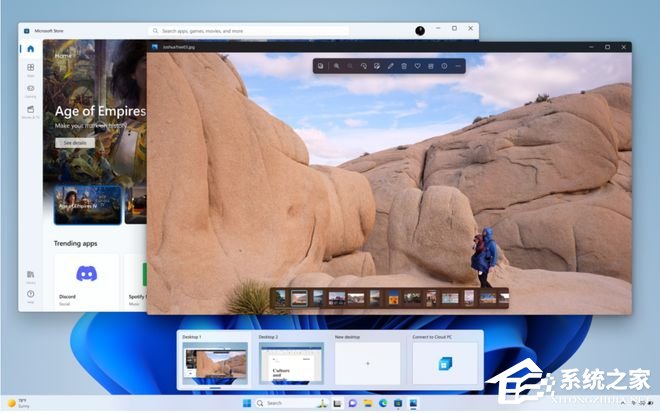
Task: Open Apps section in Microsoft Store sidebar
Action: tap(31, 69)
